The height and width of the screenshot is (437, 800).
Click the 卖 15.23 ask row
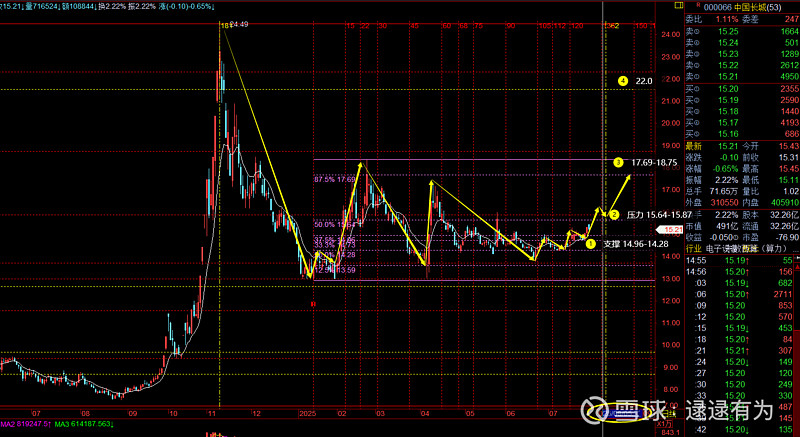pyautogui.click(x=741, y=54)
